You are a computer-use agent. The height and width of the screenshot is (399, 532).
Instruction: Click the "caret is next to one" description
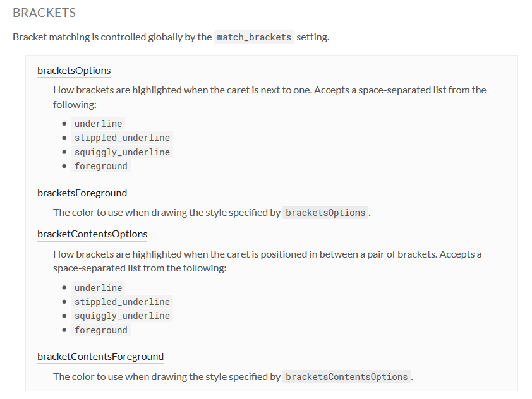269,90
